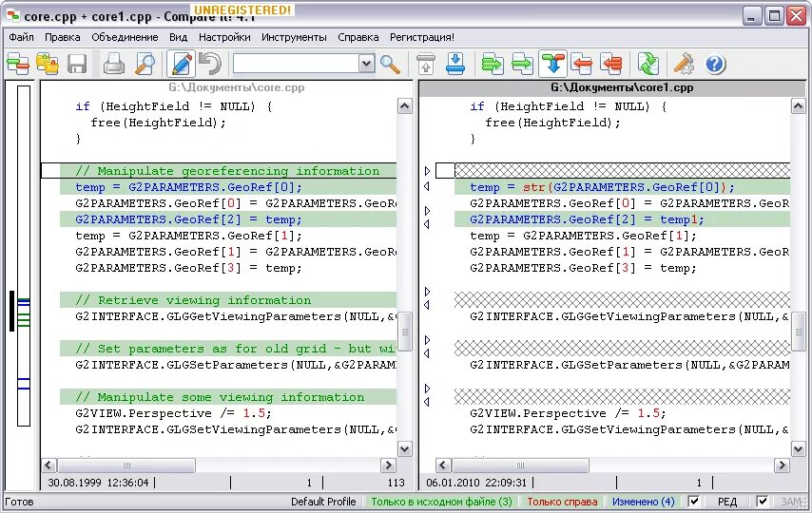This screenshot has height=513, width=812.
Task: Jump to the next difference using the blue down-arrow icon
Action: point(455,65)
